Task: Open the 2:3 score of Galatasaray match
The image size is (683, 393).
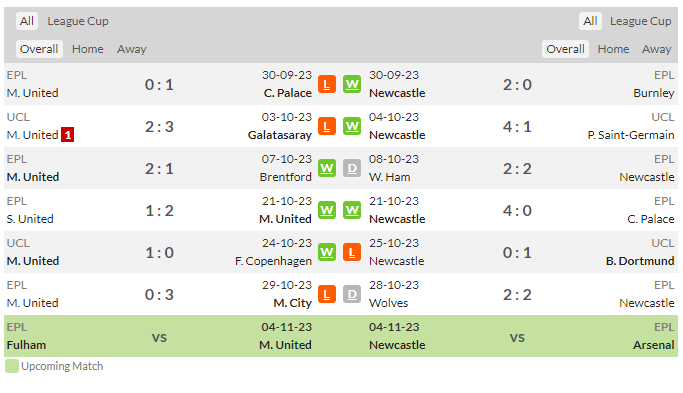Action: pos(159,127)
